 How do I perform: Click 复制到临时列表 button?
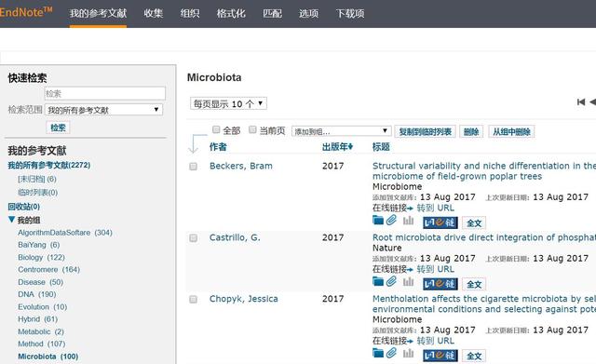click(x=425, y=131)
